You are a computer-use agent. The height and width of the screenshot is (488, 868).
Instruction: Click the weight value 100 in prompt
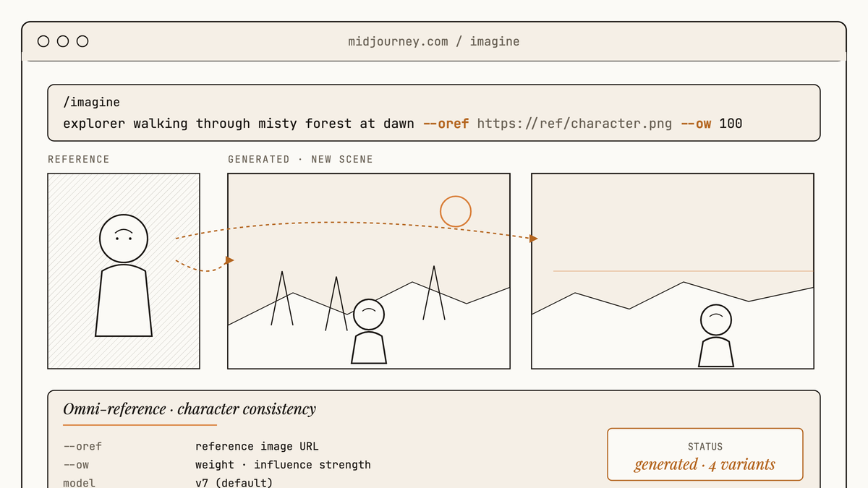pos(731,124)
